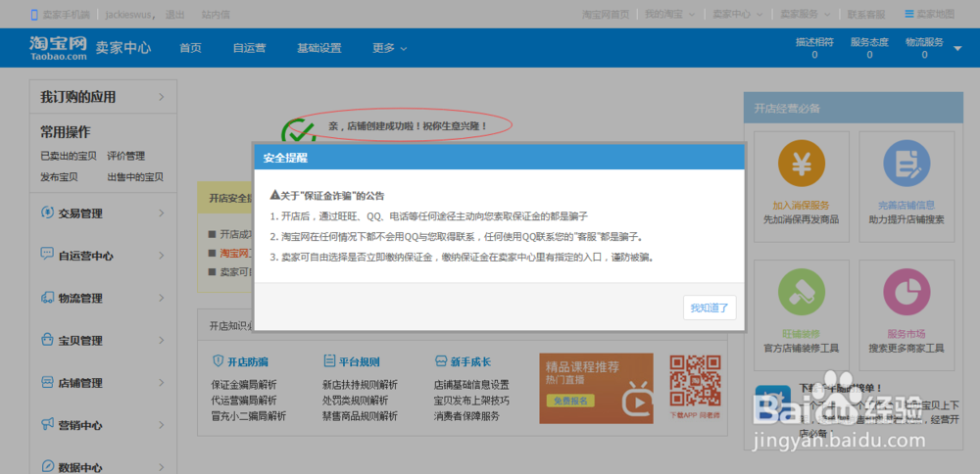Open 禁售商品规则解析 link
This screenshot has width=980, height=474.
point(360,416)
